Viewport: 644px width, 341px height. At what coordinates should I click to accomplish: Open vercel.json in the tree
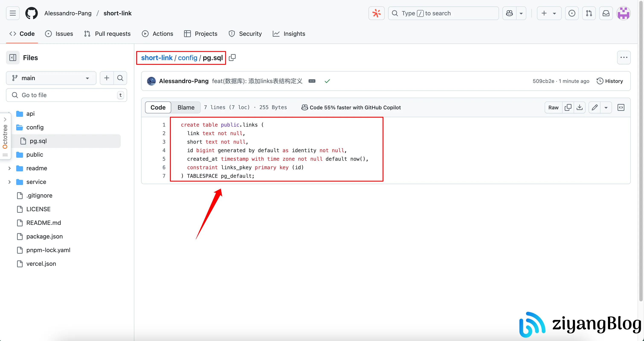(x=41, y=264)
